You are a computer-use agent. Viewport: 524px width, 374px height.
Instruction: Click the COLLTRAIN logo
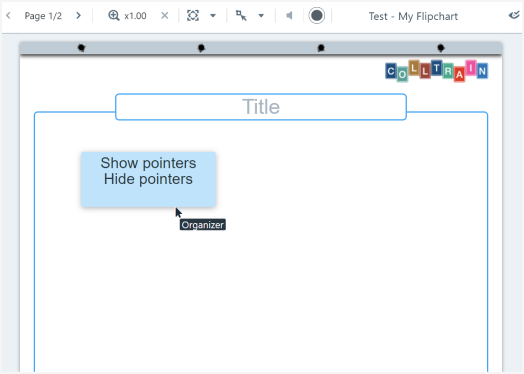(x=436, y=71)
